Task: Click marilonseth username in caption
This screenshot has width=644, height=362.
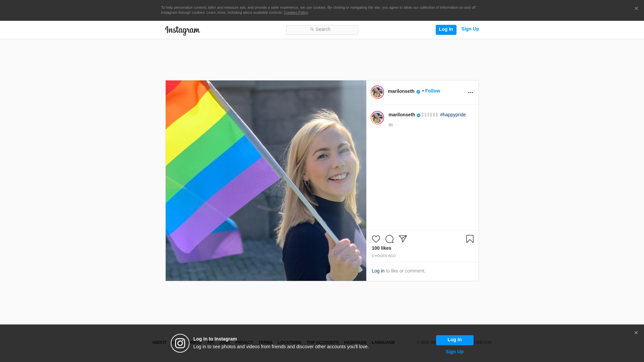Action: (x=401, y=115)
